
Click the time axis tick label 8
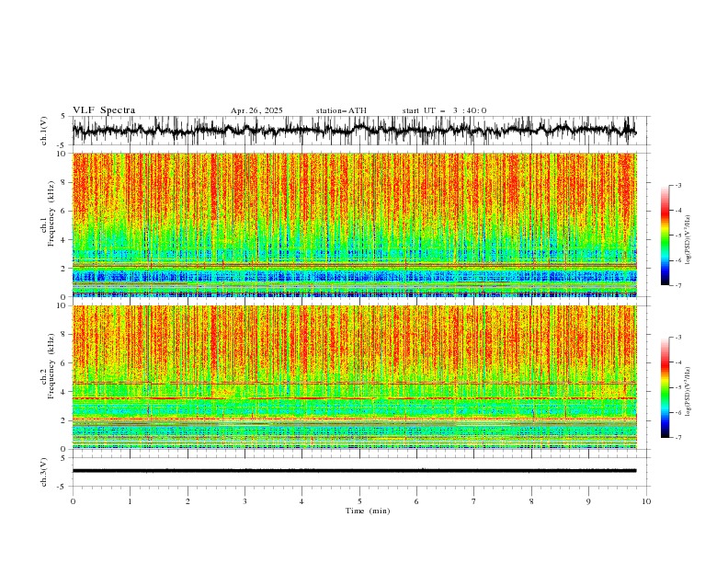(x=531, y=501)
